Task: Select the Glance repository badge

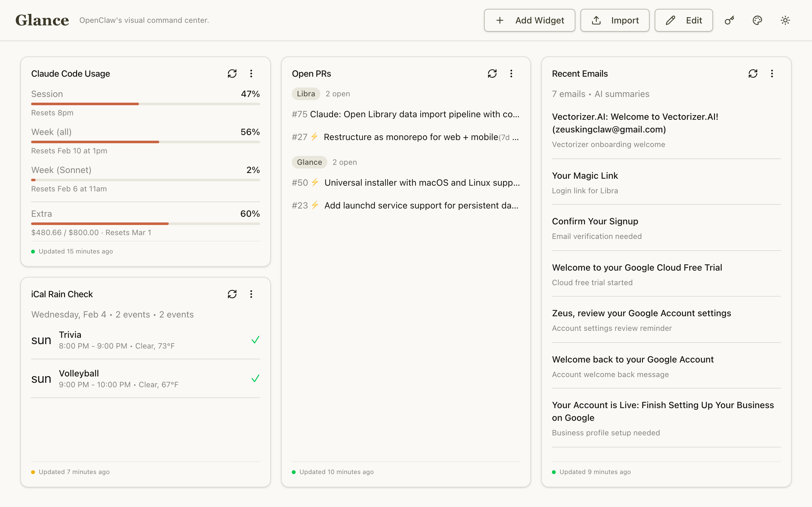Action: (309, 162)
